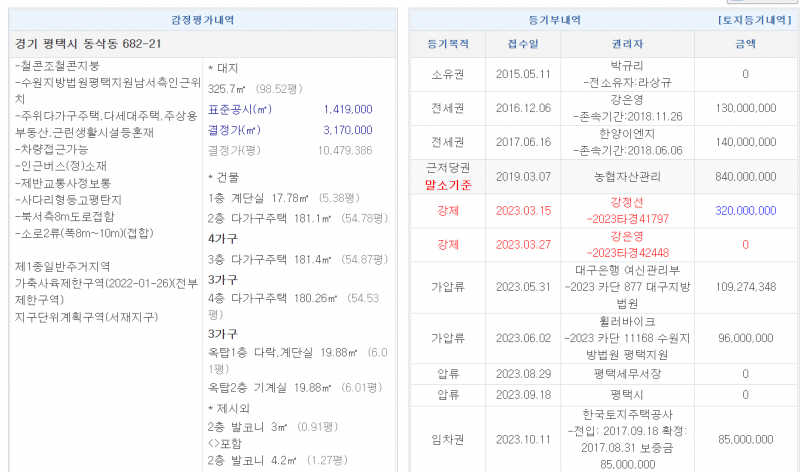Click the 소유권 registration entry
800x472 pixels.
446,74
